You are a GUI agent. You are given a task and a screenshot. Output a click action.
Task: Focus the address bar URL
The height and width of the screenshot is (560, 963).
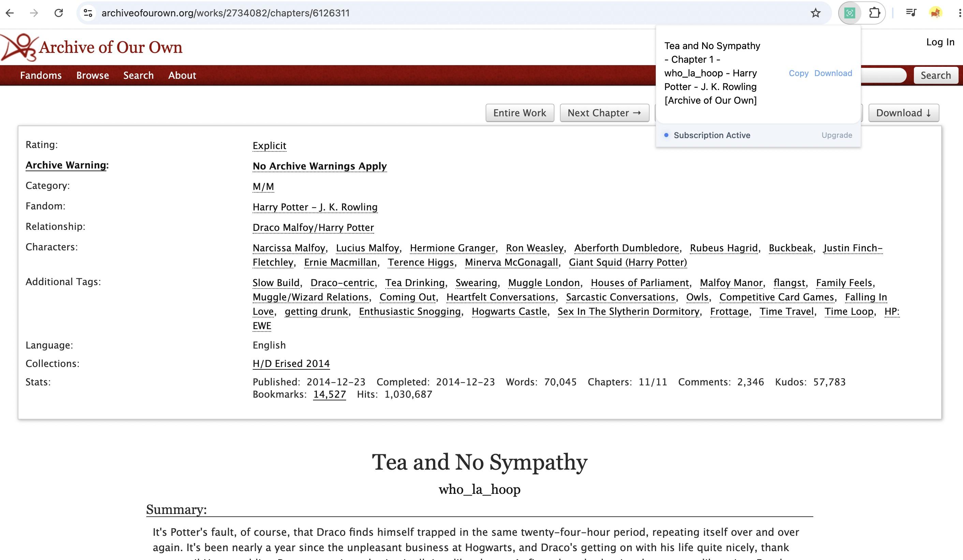pos(225,13)
